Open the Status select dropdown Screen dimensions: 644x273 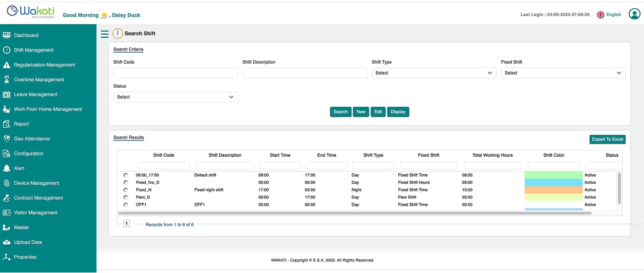[175, 97]
